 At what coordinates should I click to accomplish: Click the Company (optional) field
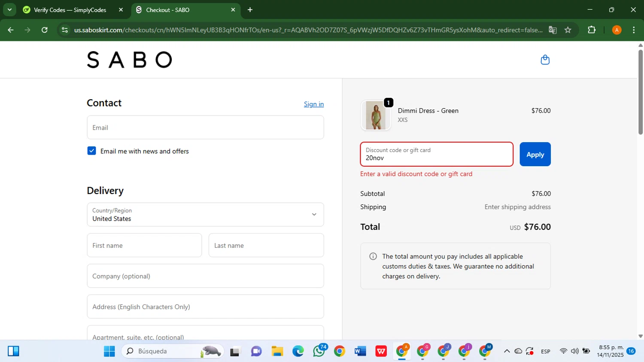pos(205,276)
